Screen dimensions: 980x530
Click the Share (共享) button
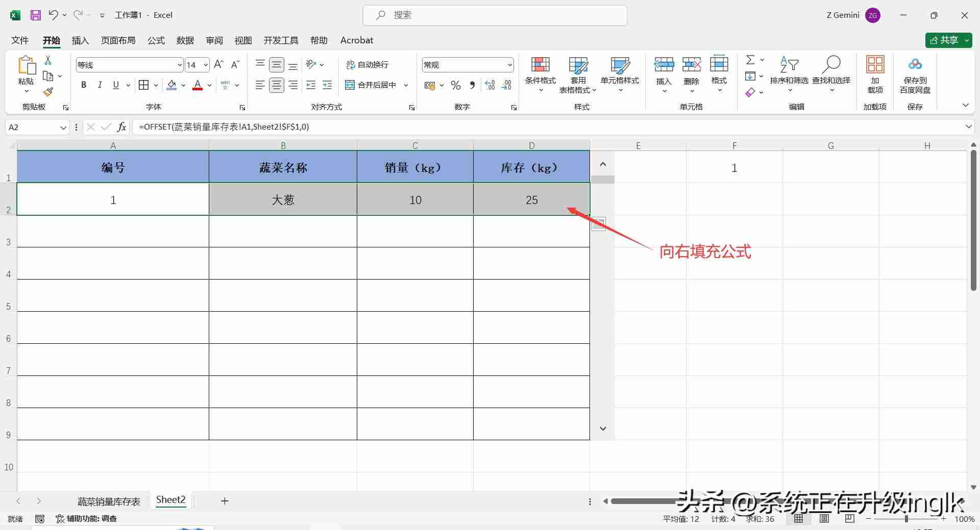(948, 40)
